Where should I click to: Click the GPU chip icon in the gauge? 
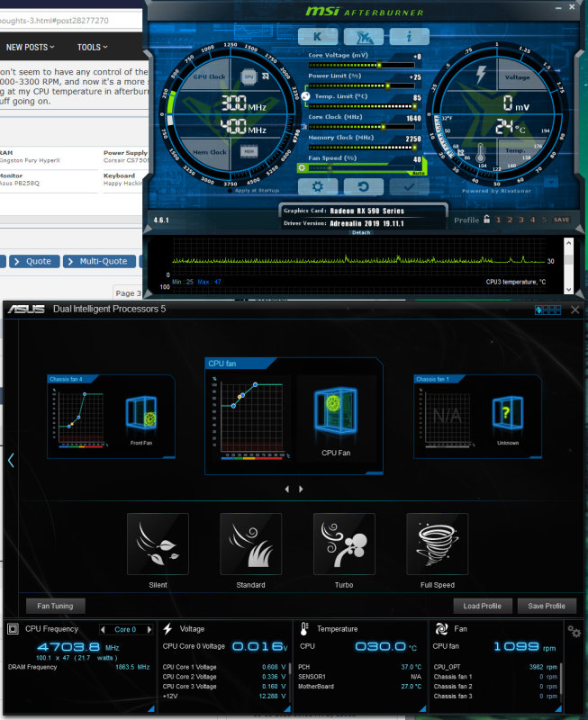tap(249, 76)
